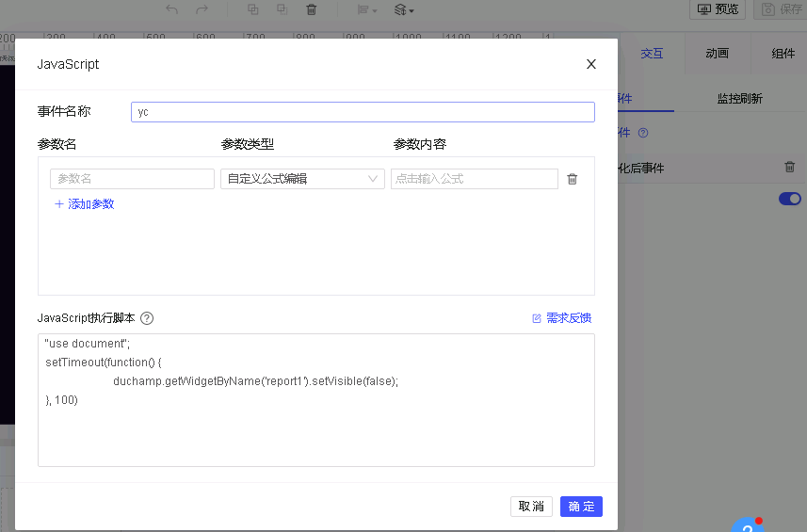Click help icon beside JavaScript执行脚本
The image size is (807, 532).
click(x=147, y=318)
